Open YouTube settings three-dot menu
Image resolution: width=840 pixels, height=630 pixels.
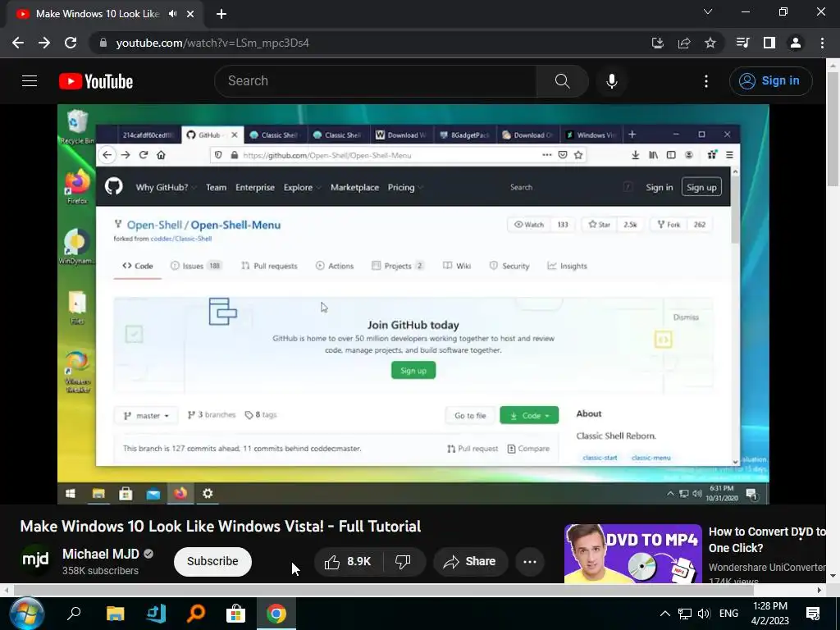706,81
